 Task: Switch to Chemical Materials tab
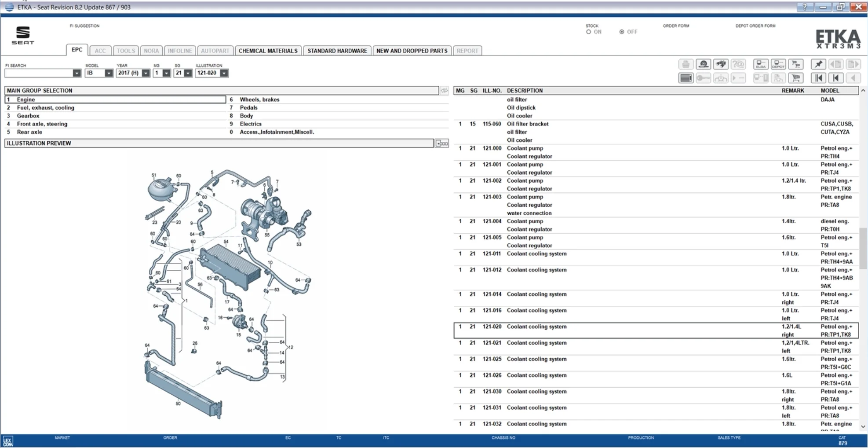tap(268, 51)
